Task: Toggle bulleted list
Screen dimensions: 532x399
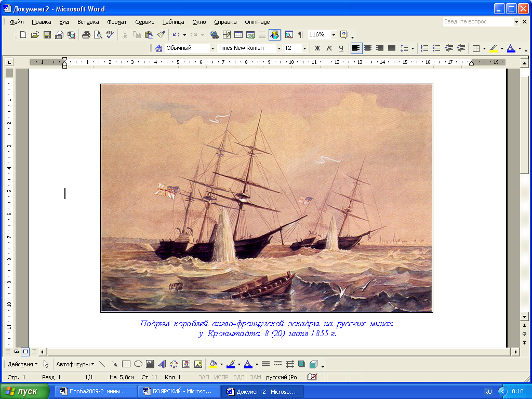Action: click(x=436, y=48)
